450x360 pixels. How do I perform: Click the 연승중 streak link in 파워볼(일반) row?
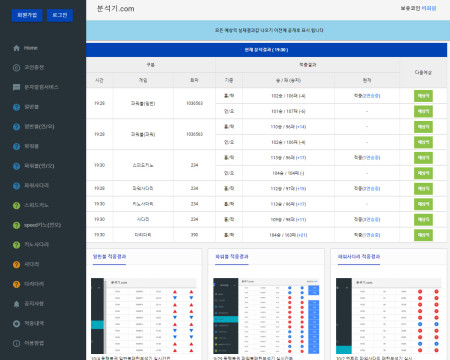tap(371, 96)
